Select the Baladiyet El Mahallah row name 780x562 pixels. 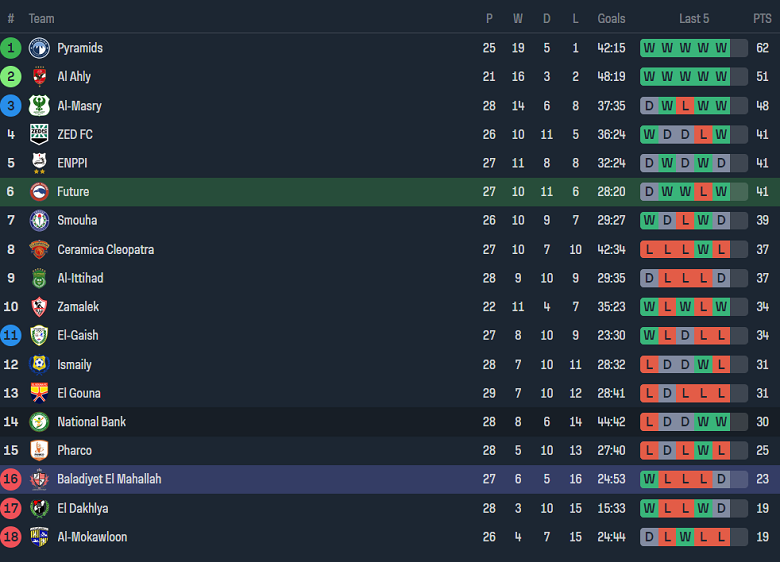pos(109,479)
